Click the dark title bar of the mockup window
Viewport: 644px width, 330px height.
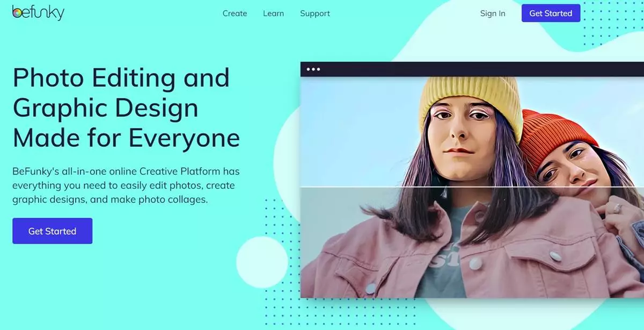pyautogui.click(x=472, y=69)
